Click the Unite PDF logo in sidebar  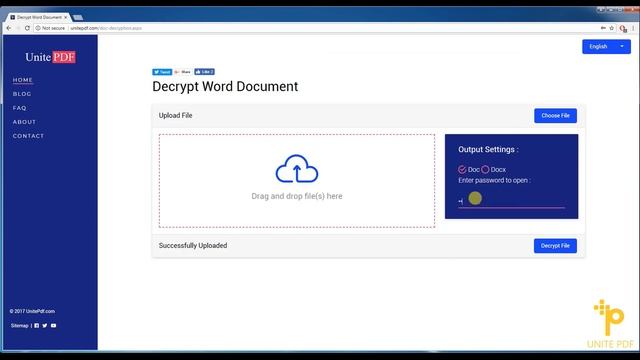pyautogui.click(x=51, y=57)
